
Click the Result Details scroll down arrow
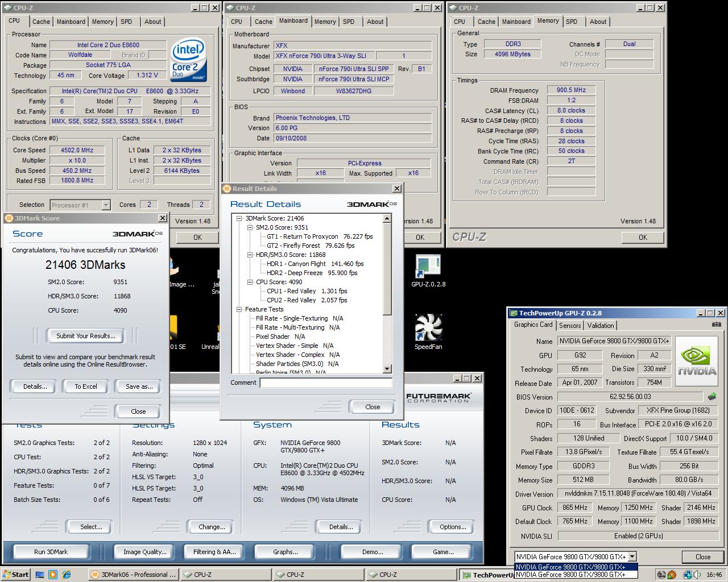387,369
